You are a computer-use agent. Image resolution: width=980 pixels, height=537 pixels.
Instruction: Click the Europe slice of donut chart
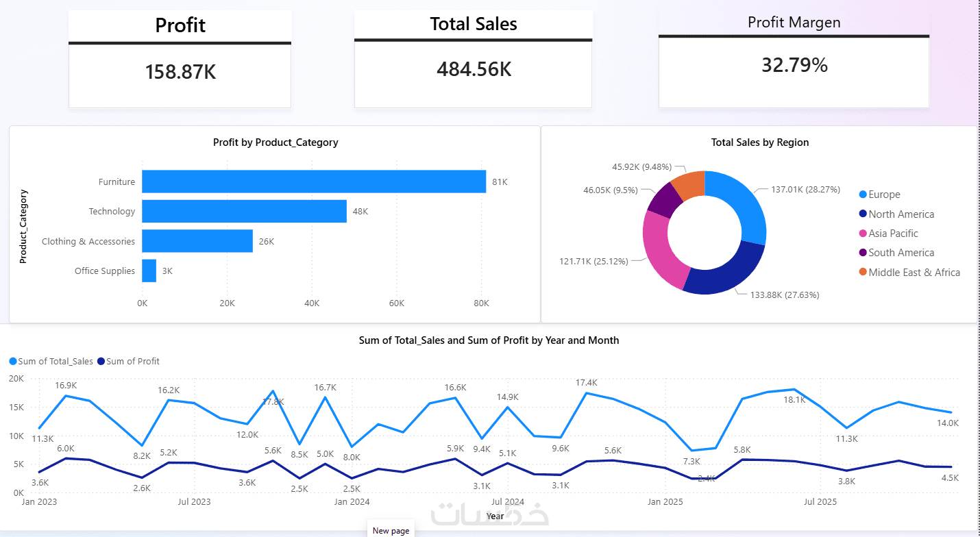point(742,205)
